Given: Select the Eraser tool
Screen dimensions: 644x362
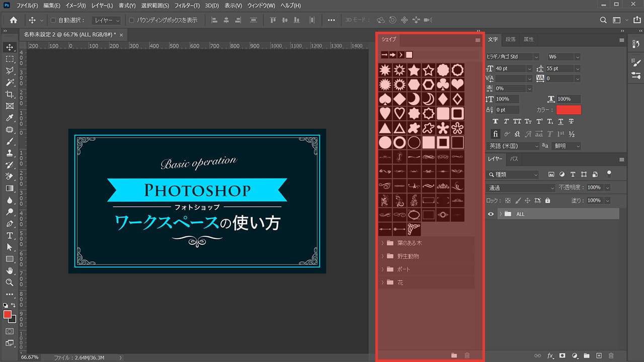Looking at the screenshot, I should pyautogui.click(x=10, y=176).
